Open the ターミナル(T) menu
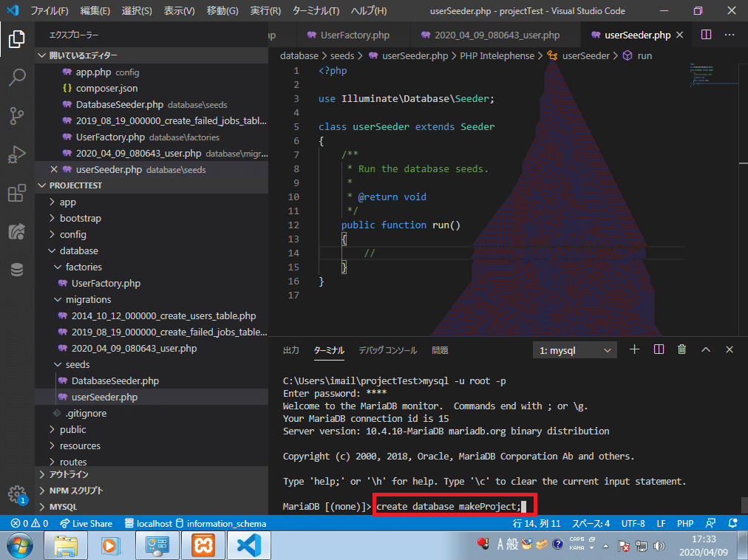 click(x=316, y=10)
